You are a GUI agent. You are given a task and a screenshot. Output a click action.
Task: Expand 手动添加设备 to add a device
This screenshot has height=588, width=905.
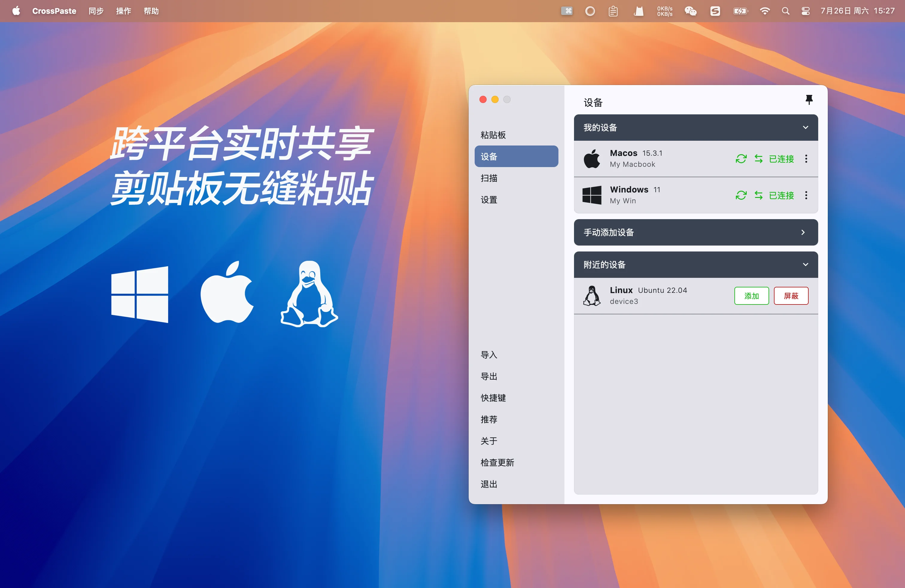point(804,232)
